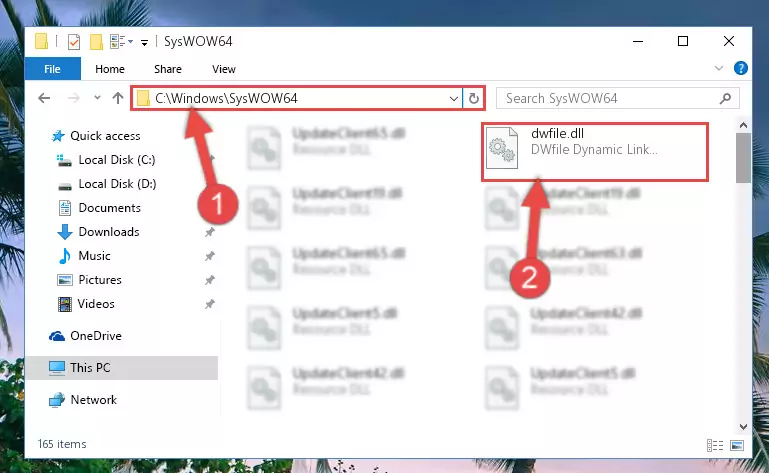
Task: Open Downloads in the navigation pane
Action: pos(109,232)
